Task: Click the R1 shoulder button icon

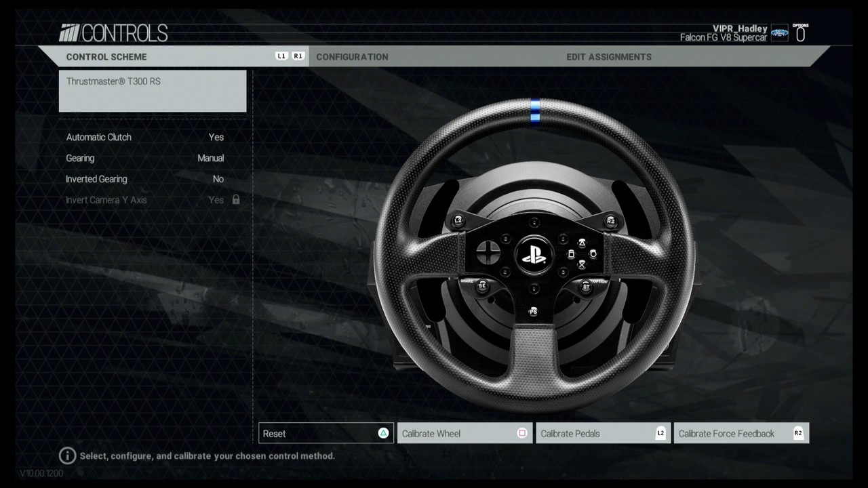Action: click(298, 56)
